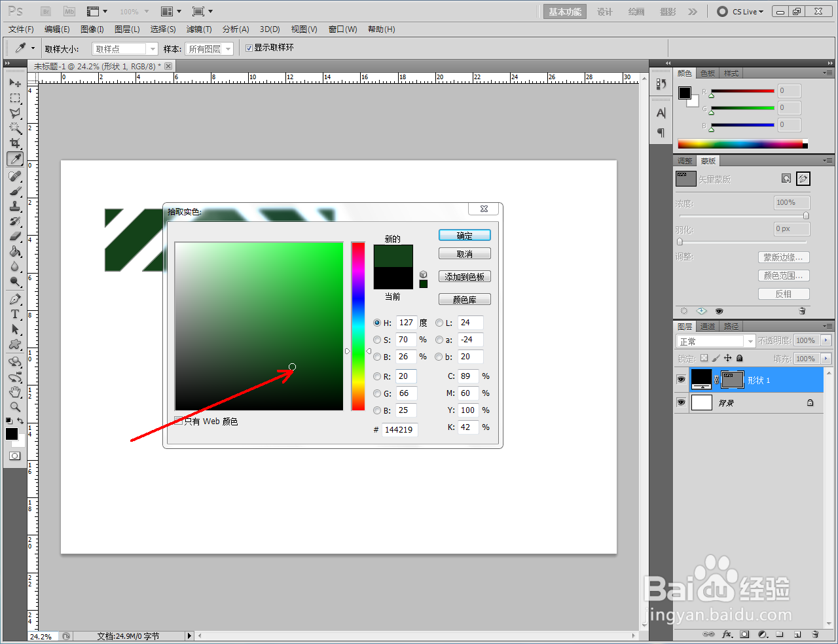The width and height of the screenshot is (838, 644).
Task: Expand more workspaces double arrow
Action: pyautogui.click(x=693, y=12)
